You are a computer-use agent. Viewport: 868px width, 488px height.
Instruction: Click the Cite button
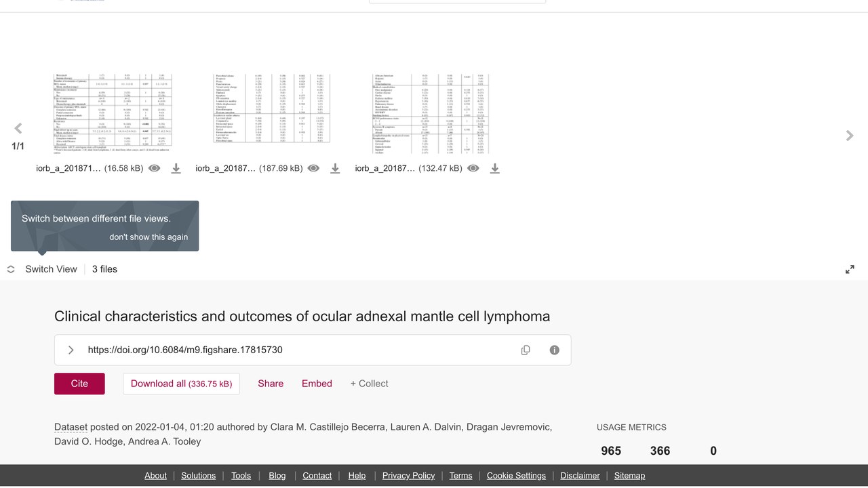[x=79, y=384]
